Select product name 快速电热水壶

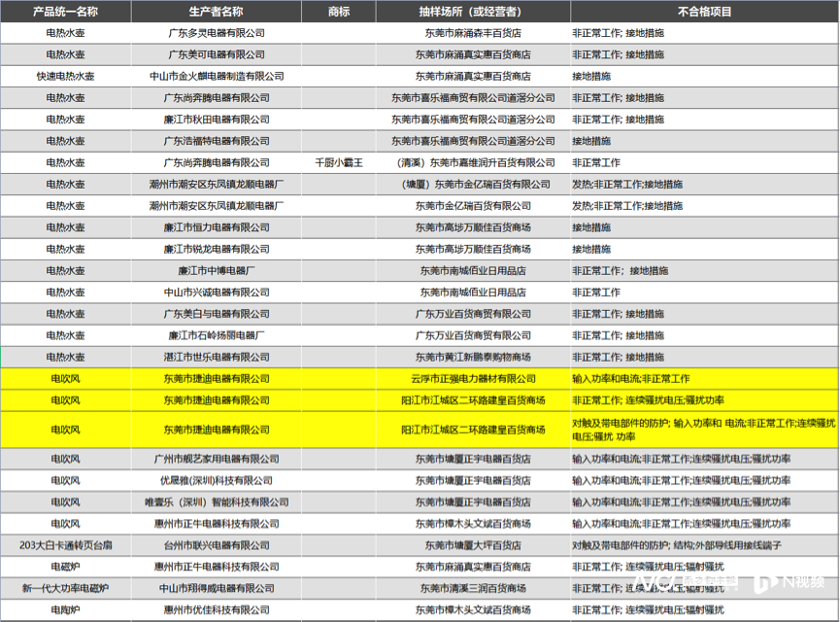[65, 76]
